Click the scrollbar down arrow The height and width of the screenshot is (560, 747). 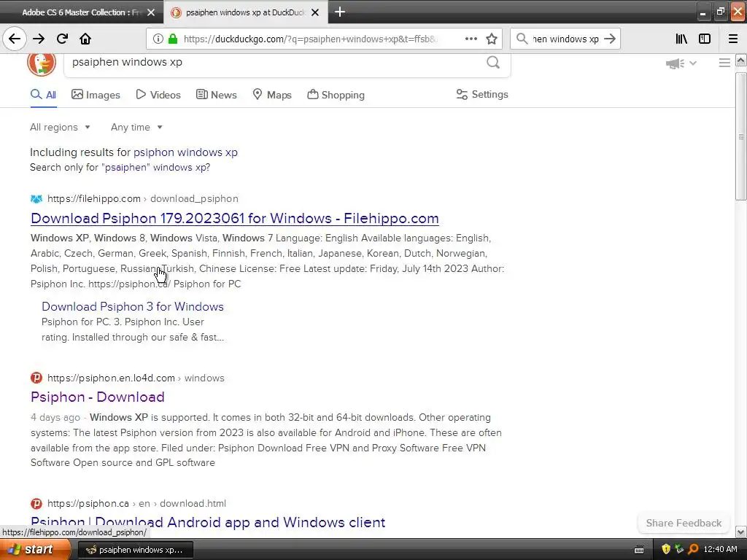[740, 532]
